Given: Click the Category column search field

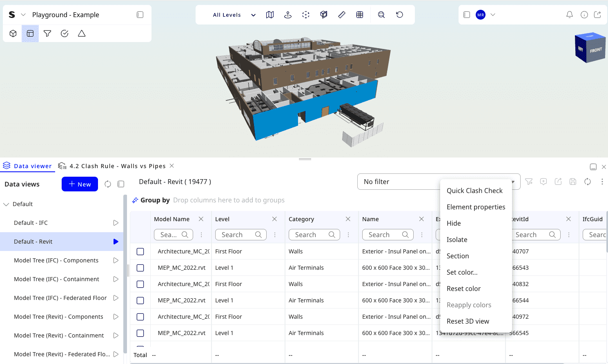Looking at the screenshot, I should point(310,235).
